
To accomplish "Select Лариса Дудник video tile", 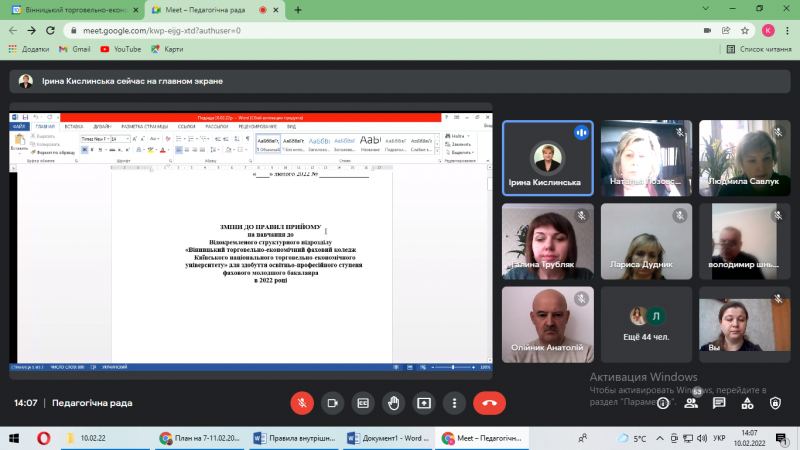I will pos(646,241).
